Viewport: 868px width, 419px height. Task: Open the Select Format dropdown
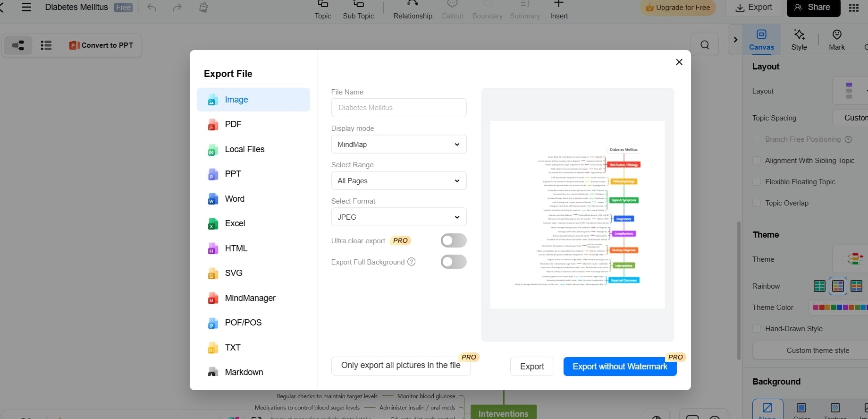click(x=399, y=217)
